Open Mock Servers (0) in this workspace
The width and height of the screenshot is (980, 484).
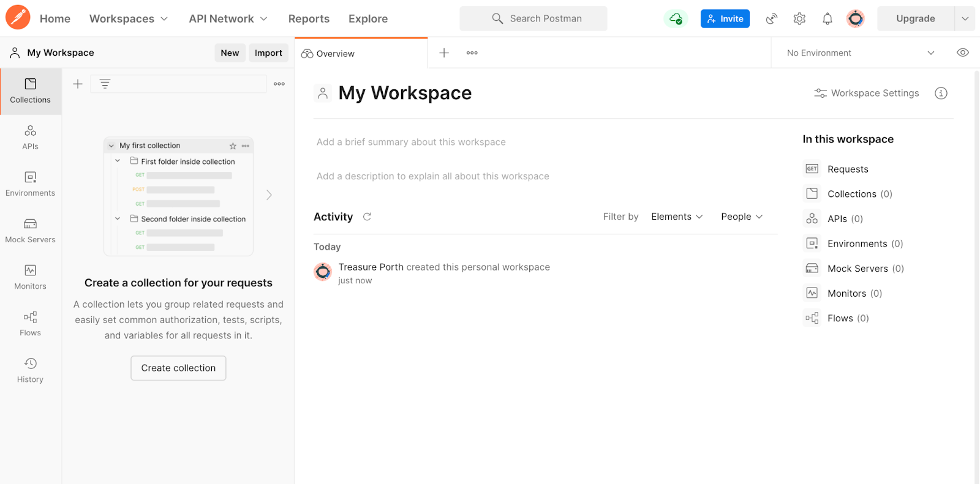[854, 269]
